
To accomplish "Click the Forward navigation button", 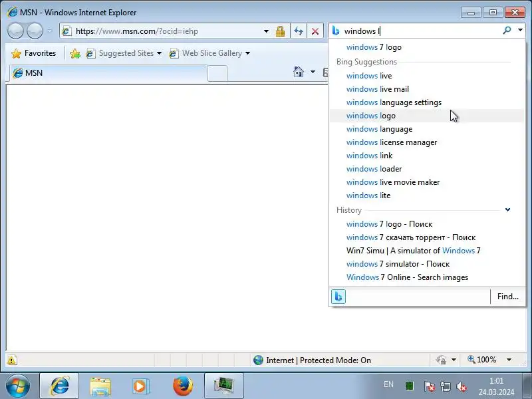I will [x=35, y=31].
